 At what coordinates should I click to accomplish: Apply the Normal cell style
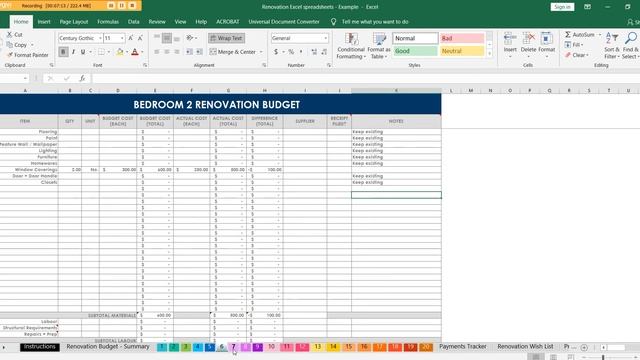tap(415, 38)
